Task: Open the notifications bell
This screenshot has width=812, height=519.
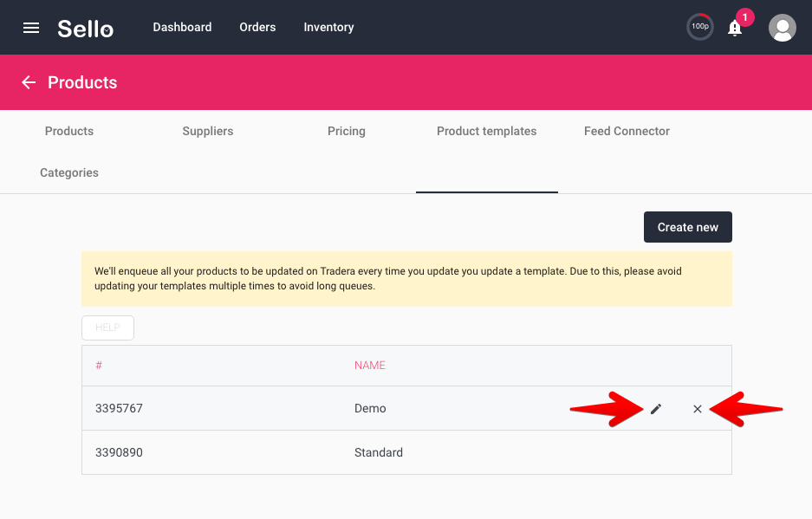Action: click(x=735, y=28)
